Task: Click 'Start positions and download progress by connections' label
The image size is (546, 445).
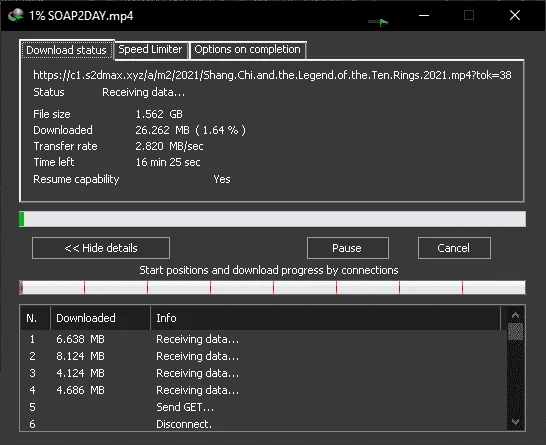Action: 269,270
